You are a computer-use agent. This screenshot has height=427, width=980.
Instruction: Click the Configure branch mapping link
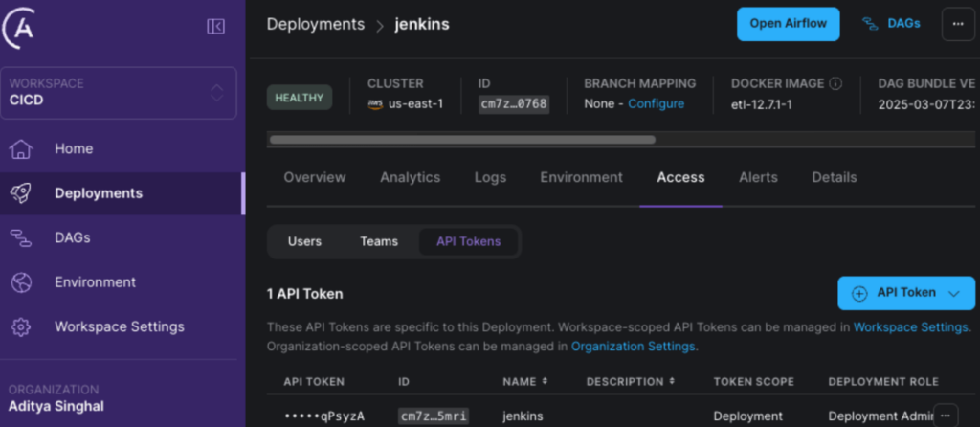pos(656,103)
